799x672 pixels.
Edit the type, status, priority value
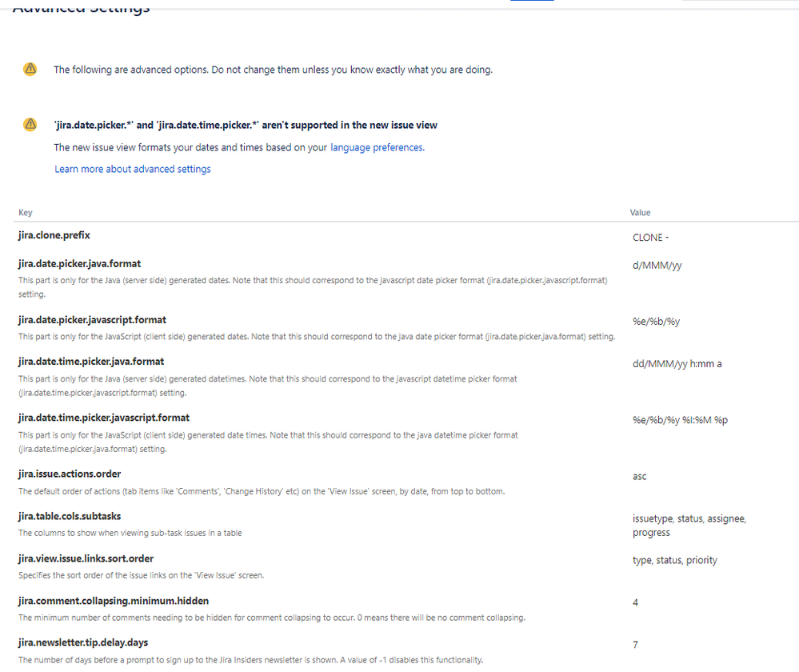(675, 560)
